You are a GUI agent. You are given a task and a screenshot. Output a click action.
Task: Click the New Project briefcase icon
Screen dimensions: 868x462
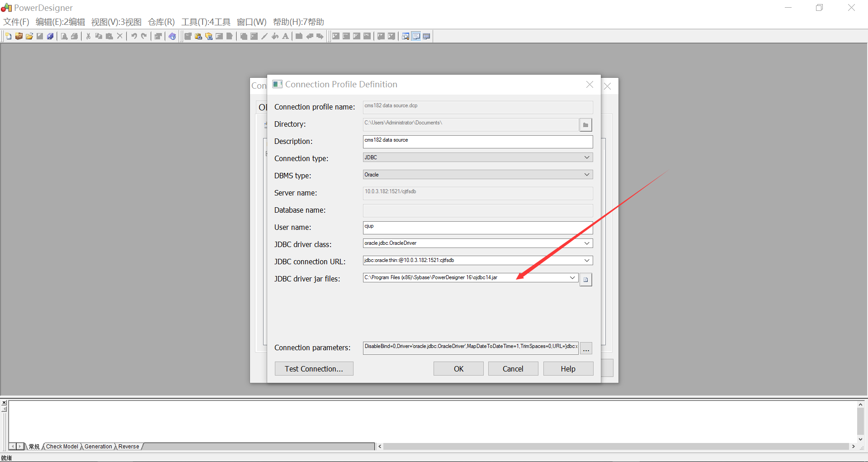(x=19, y=36)
